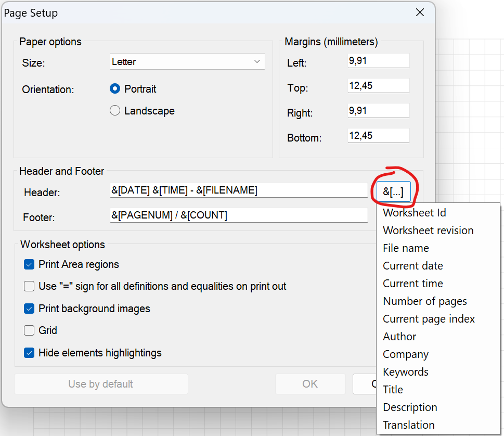
Task: Choose Number of pages entry
Action: [425, 301]
